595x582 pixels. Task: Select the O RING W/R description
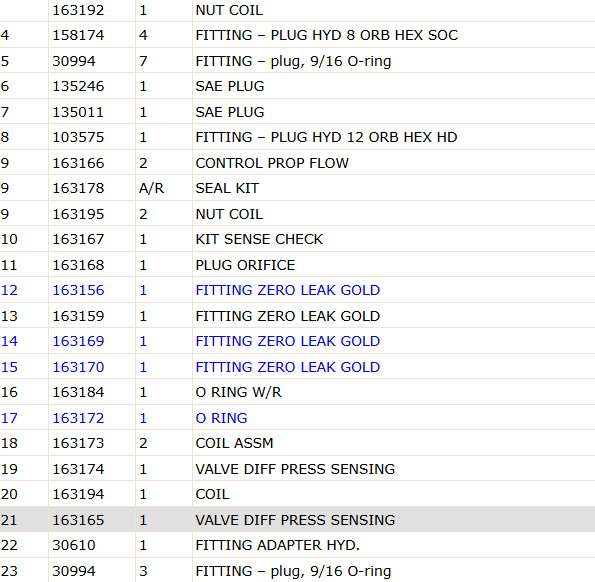[x=238, y=392]
